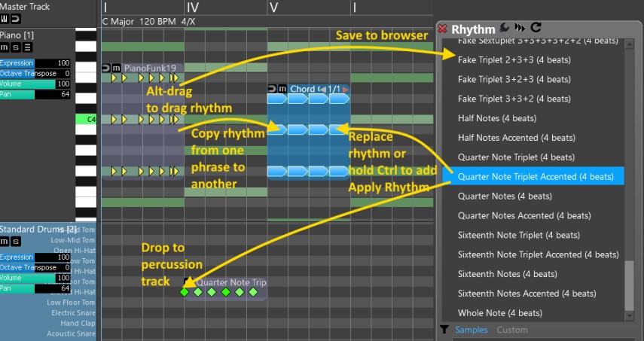Click the loop icon on PianoFunk19 phrase

(x=106, y=68)
